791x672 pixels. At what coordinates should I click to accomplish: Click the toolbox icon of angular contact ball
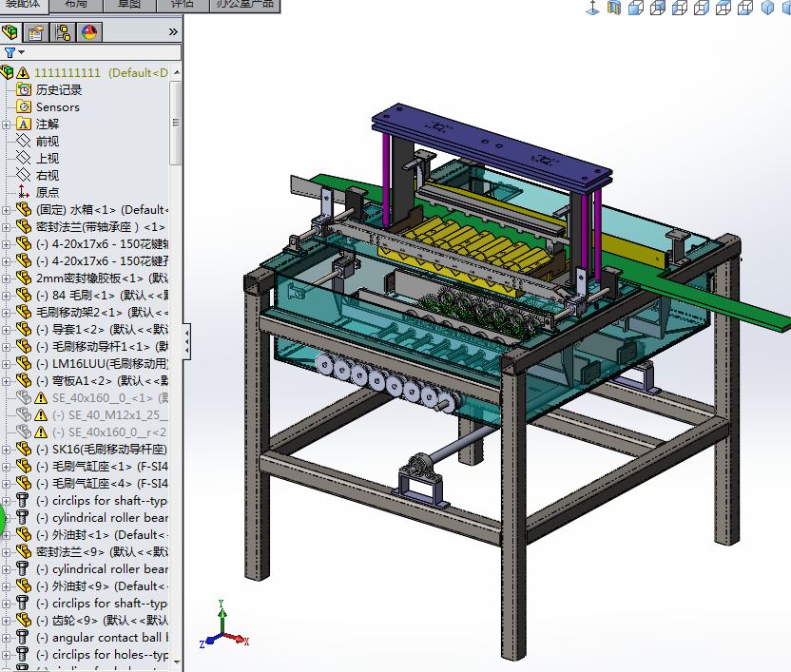pos(22,637)
